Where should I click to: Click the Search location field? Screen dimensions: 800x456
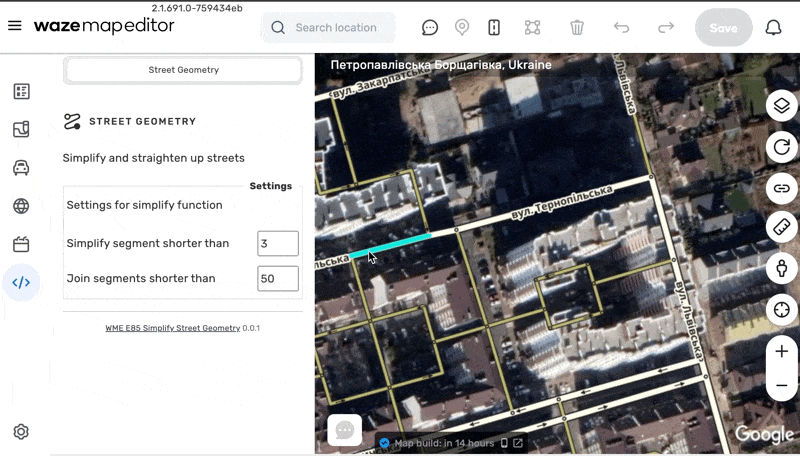(x=328, y=28)
